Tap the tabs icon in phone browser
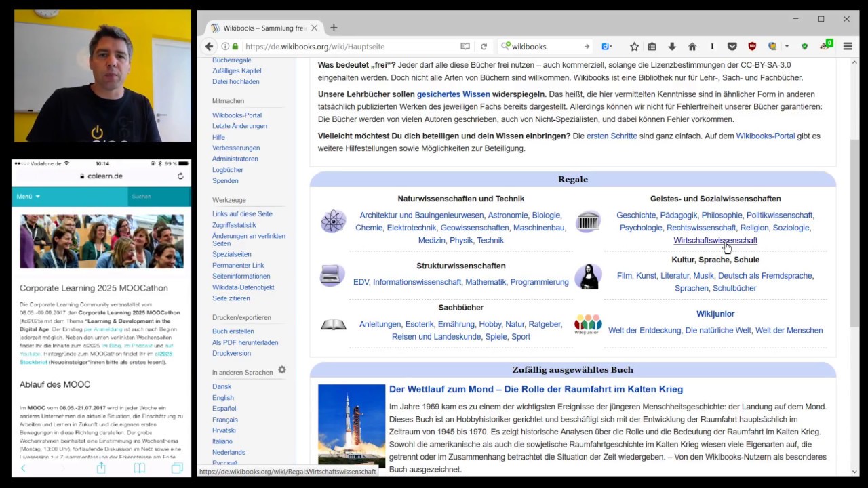The width and height of the screenshot is (868, 488). pyautogui.click(x=177, y=468)
